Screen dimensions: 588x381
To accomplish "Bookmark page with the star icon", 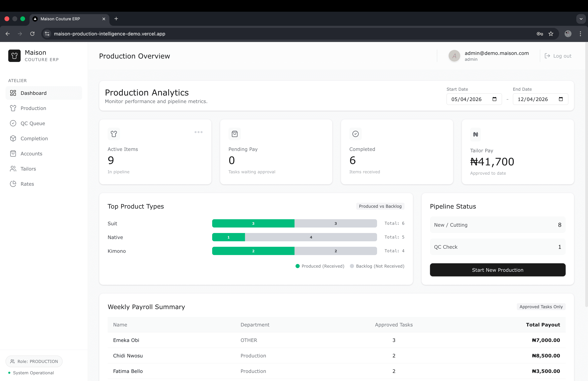I will coord(551,34).
